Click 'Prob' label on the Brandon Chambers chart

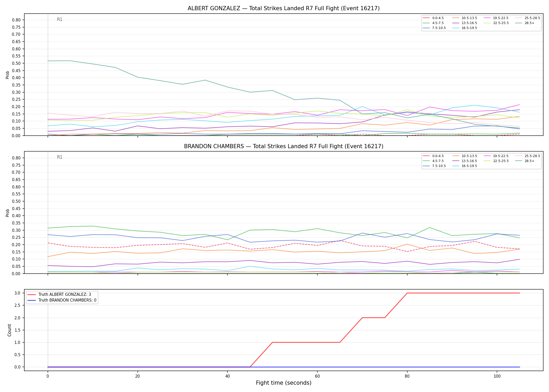pyautogui.click(x=8, y=213)
